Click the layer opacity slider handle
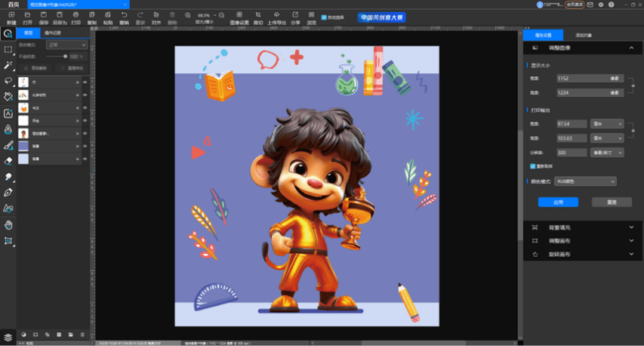 tap(66, 56)
